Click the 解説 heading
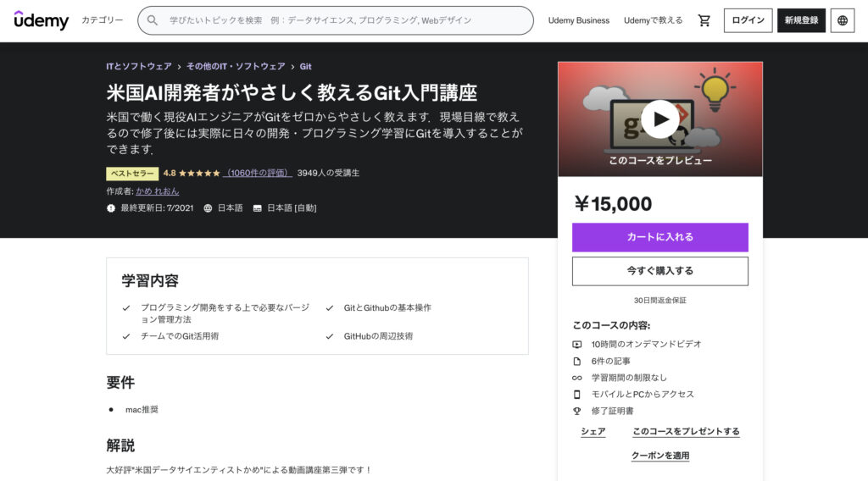The width and height of the screenshot is (868, 481). pyautogui.click(x=120, y=445)
